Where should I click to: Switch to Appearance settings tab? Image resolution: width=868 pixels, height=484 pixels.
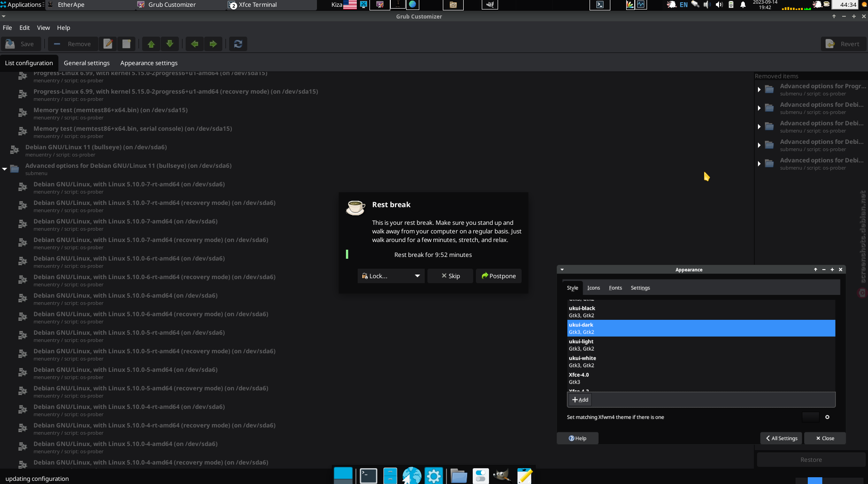click(149, 63)
